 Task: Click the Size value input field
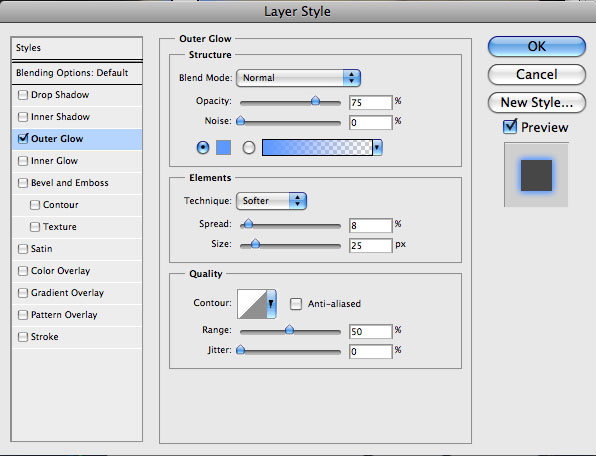tap(371, 245)
